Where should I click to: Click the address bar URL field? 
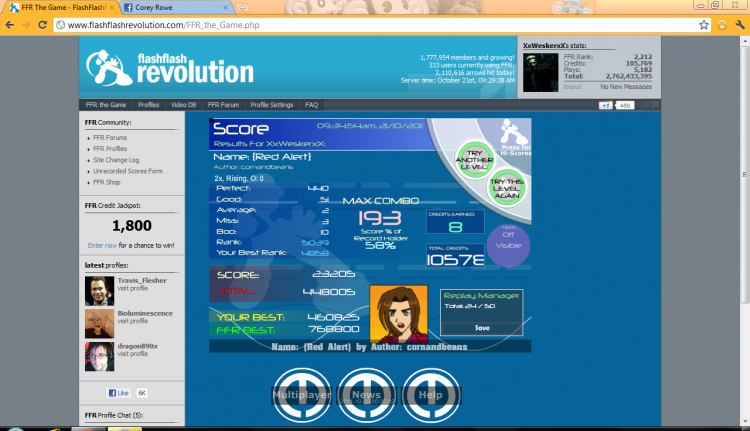pos(378,25)
